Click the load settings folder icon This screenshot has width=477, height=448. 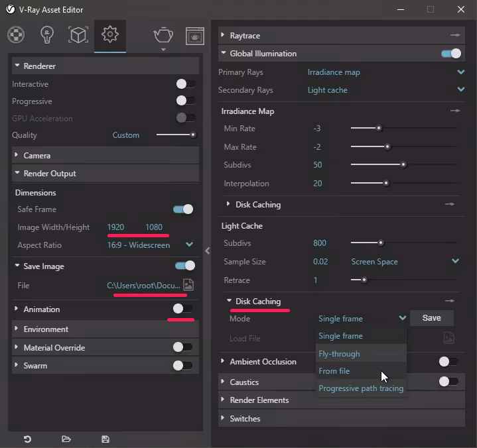tap(66, 439)
